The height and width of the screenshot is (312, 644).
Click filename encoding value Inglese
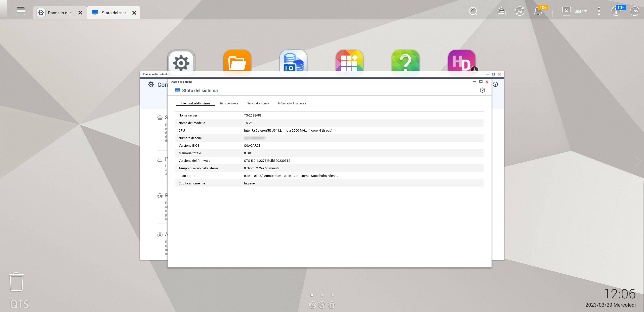click(x=249, y=183)
